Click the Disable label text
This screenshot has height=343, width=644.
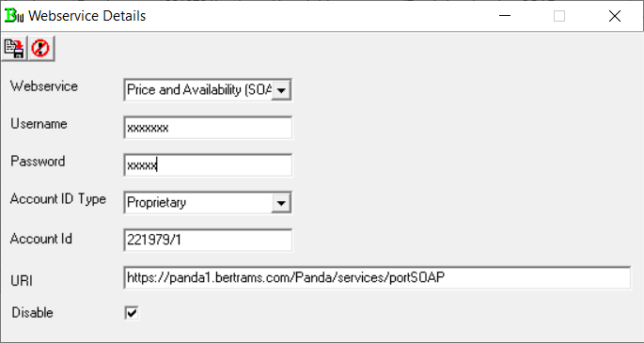[33, 313]
